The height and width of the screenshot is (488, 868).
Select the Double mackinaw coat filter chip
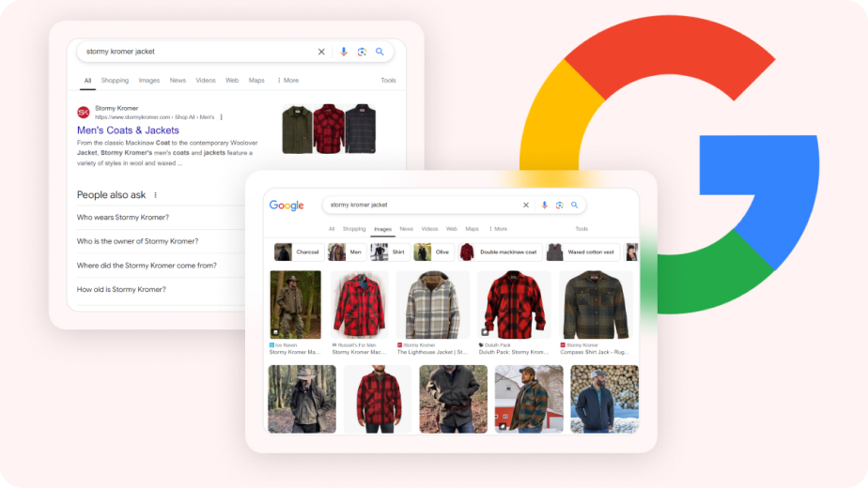499,252
